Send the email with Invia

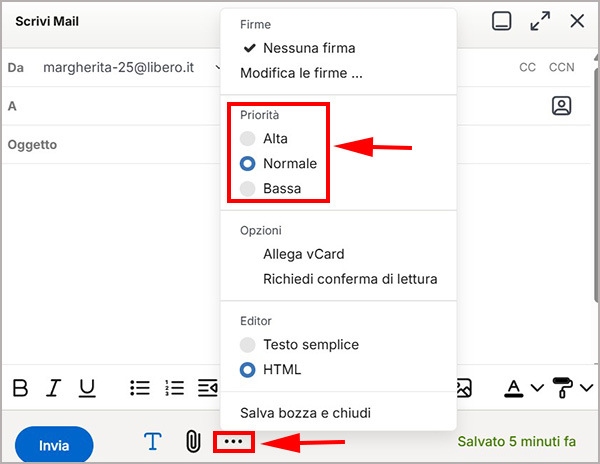54,445
